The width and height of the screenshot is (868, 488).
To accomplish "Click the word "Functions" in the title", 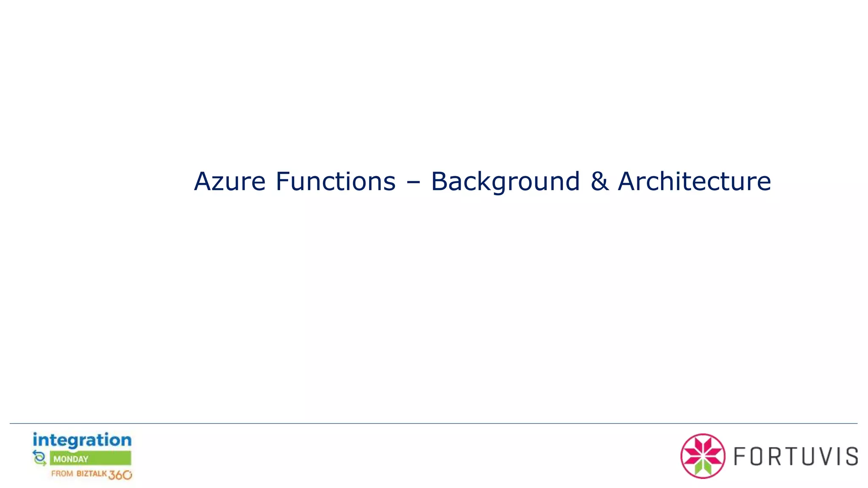I will tap(335, 181).
